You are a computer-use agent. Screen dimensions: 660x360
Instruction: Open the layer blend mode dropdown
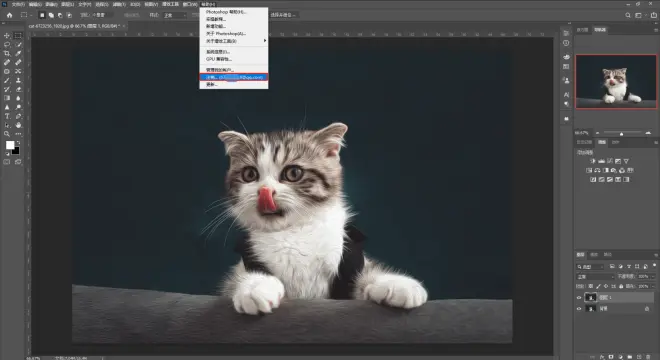coord(595,277)
